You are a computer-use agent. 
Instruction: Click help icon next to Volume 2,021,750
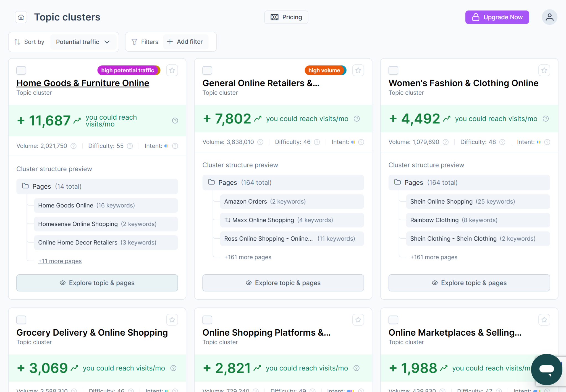pyautogui.click(x=74, y=146)
